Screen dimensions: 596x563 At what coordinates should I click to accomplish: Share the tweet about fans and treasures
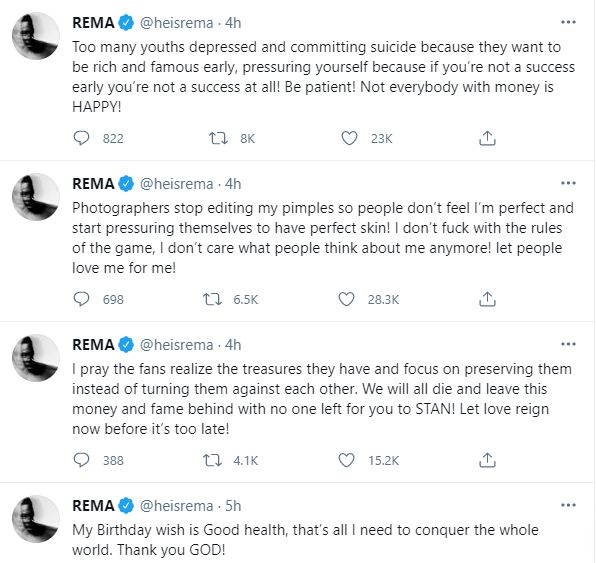point(487,460)
